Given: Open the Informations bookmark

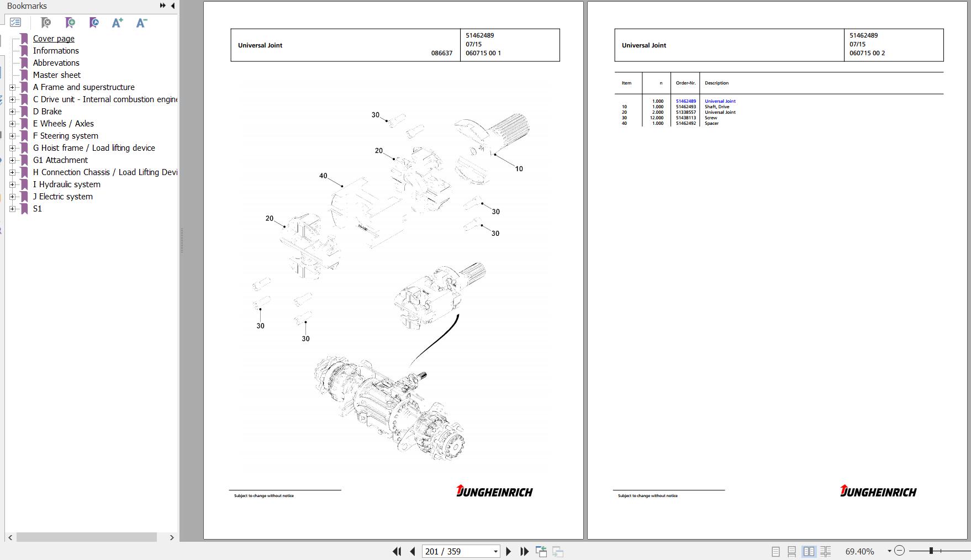Looking at the screenshot, I should [x=56, y=51].
